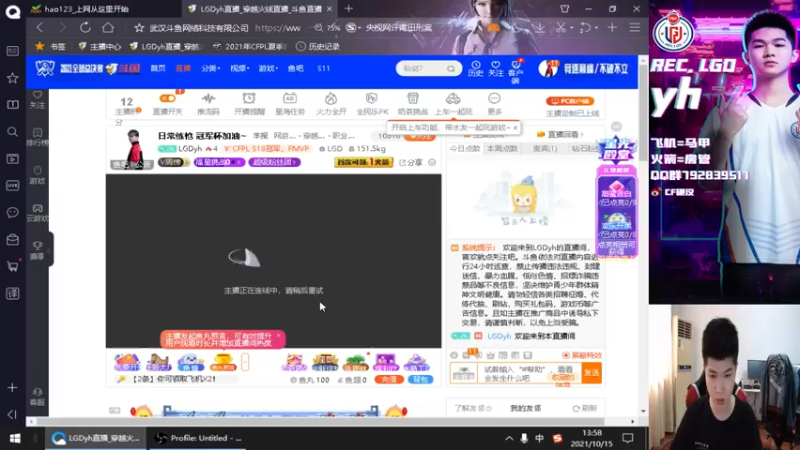Open the 排行榜 sidebar icon
This screenshot has width=800, height=450.
tap(37, 137)
